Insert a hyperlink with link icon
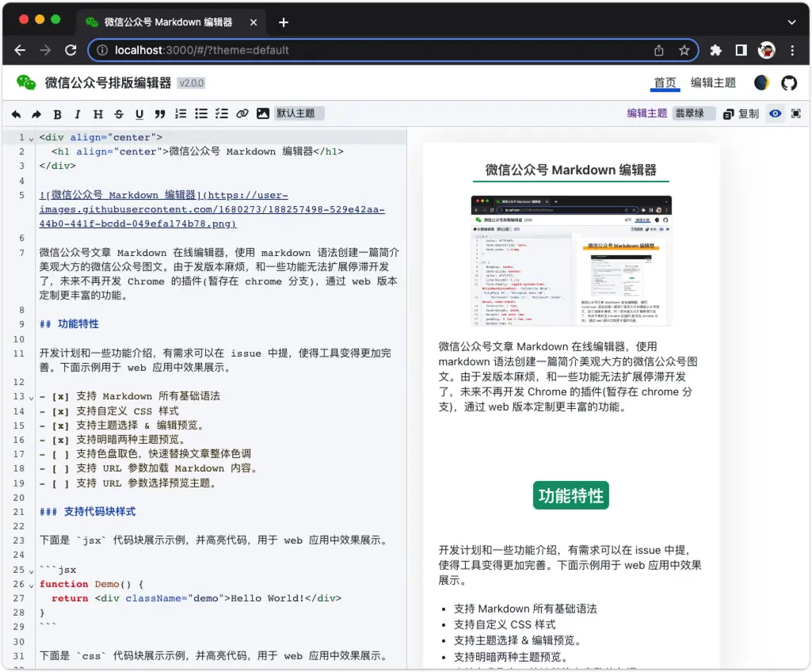Screen dimensions: 812x672 [x=242, y=113]
